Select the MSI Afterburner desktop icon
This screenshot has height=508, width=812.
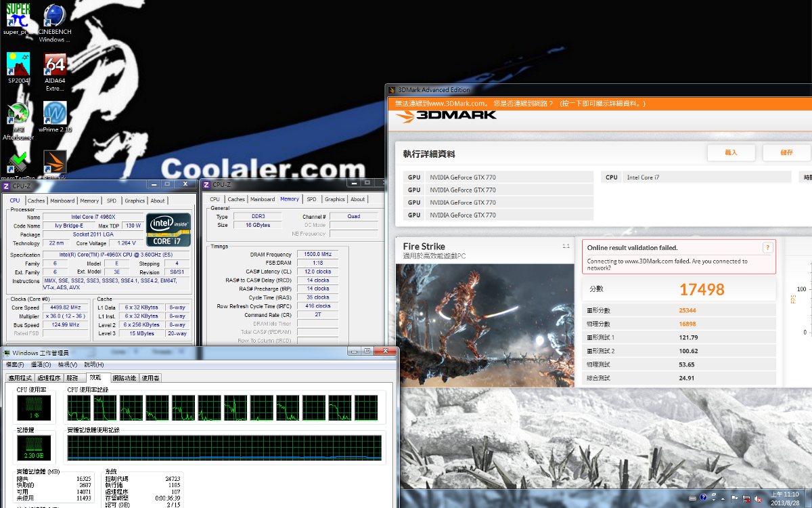tap(18, 122)
